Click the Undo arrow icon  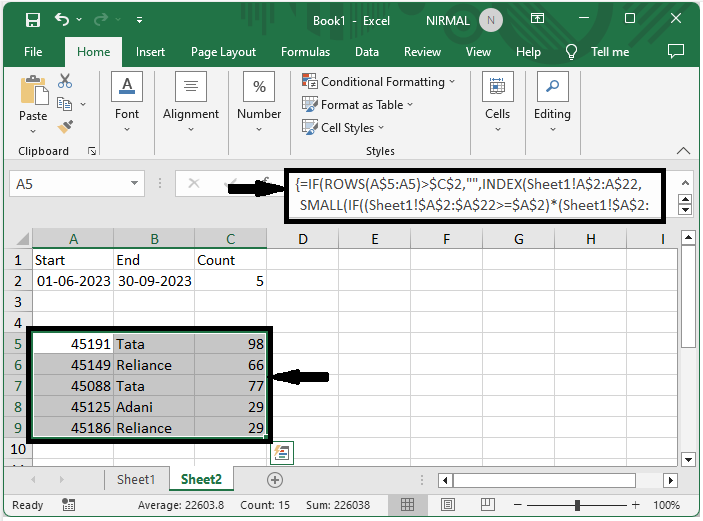62,20
